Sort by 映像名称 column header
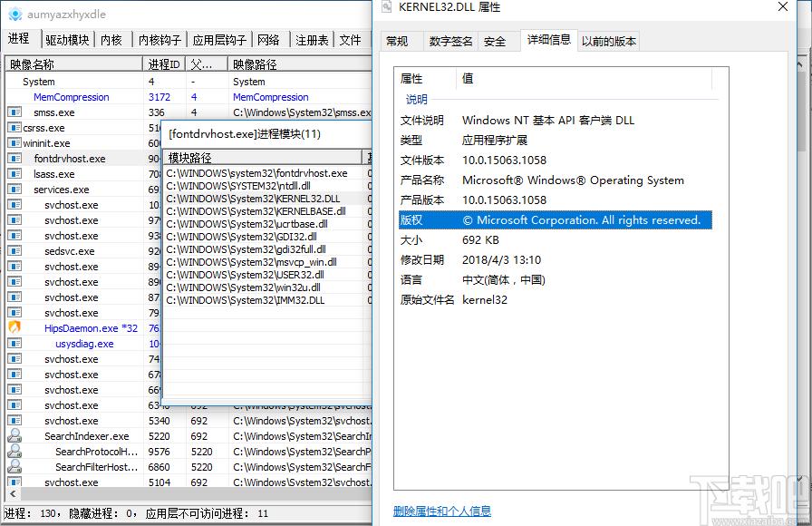Image resolution: width=812 pixels, height=526 pixels. (x=74, y=64)
